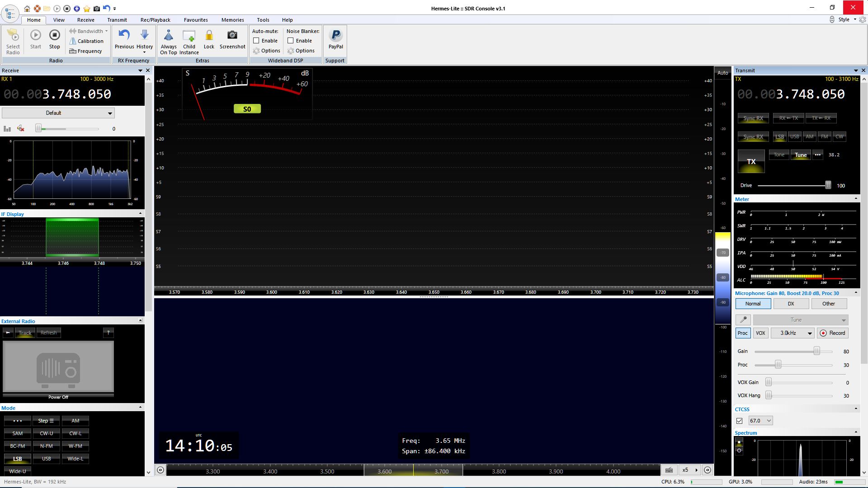Click the PayPal support icon
Viewport: 868px width, 488px height.
click(335, 35)
